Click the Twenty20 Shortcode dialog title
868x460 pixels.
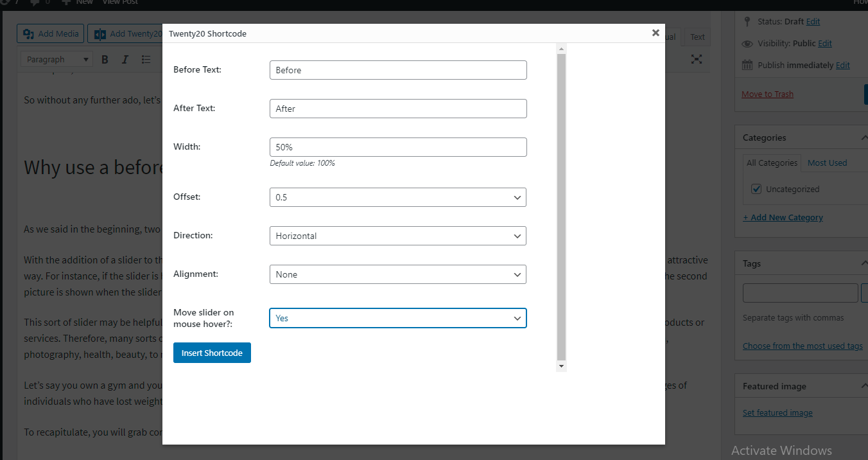(x=207, y=33)
